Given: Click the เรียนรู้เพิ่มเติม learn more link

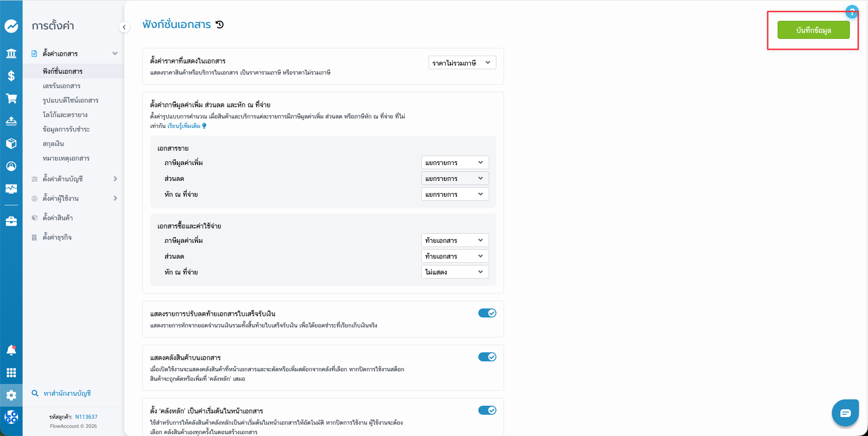Looking at the screenshot, I should 184,126.
